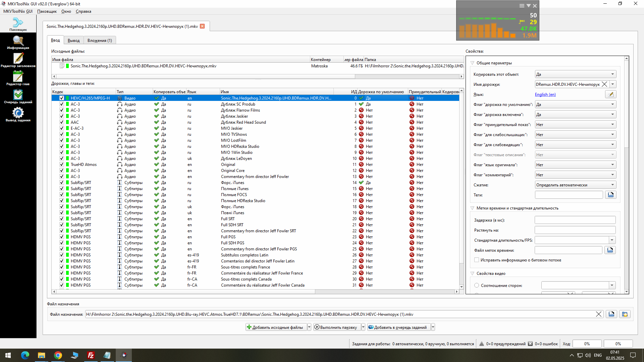Uncheck the Дубляж SC Produb track checkbox
This screenshot has width=644, height=362.
[62, 104]
